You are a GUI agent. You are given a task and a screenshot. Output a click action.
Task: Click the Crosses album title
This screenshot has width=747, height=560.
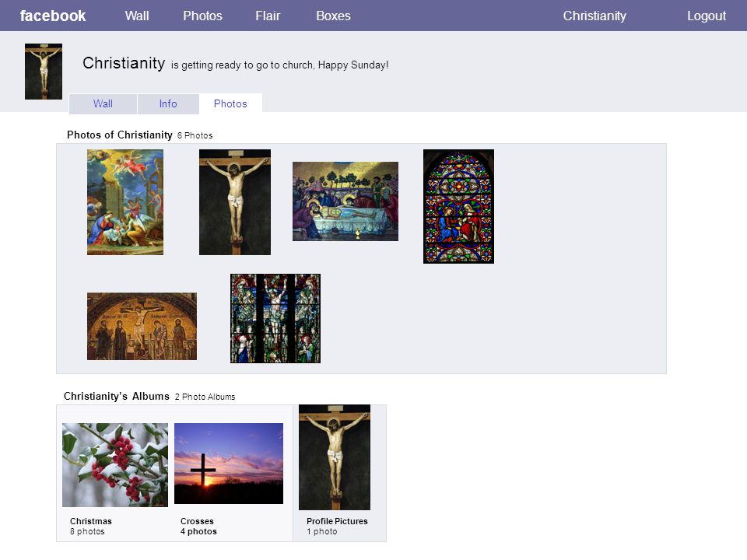tap(197, 521)
